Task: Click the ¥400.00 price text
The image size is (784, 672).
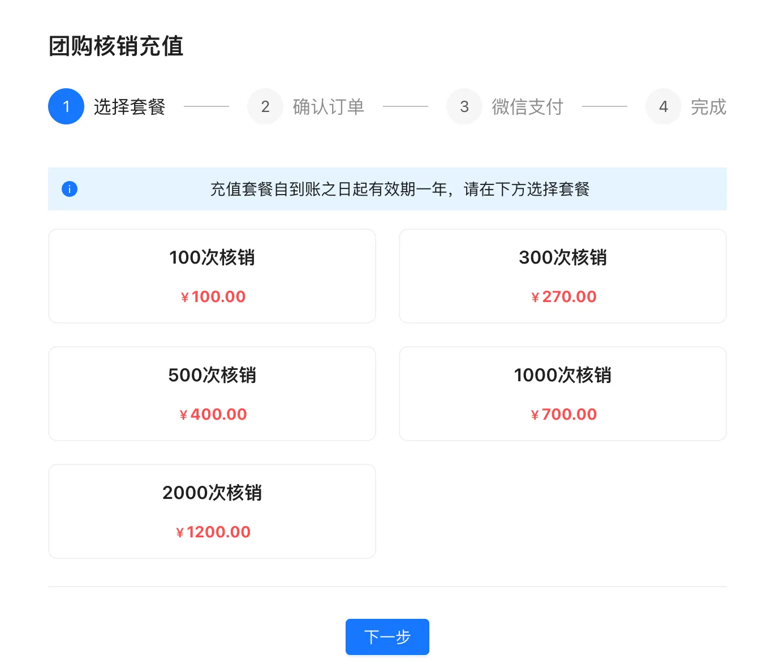Action: click(x=213, y=414)
